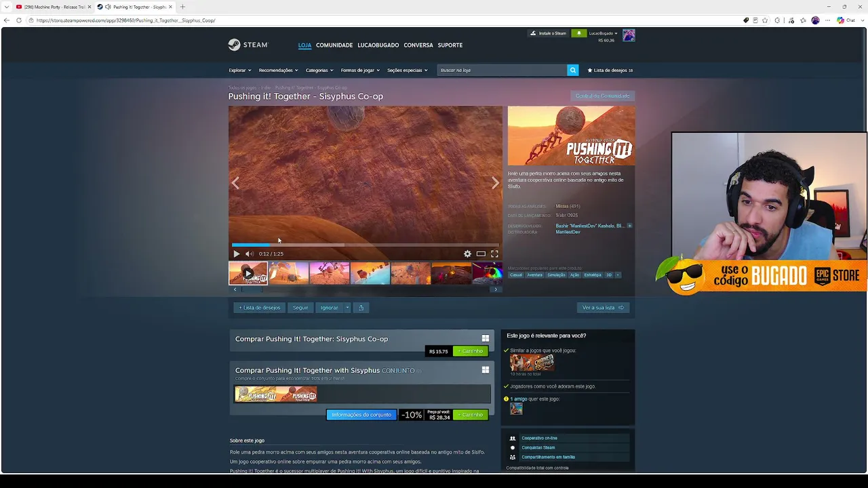This screenshot has width=868, height=488.
Task: Switch to the Machine Party YouTube tab
Action: pos(53,7)
